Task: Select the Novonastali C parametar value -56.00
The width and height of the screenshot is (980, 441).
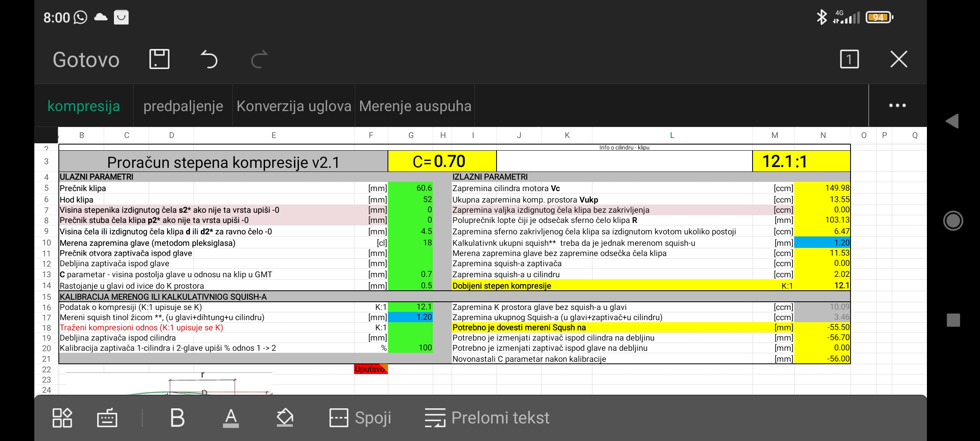Action: 822,359
